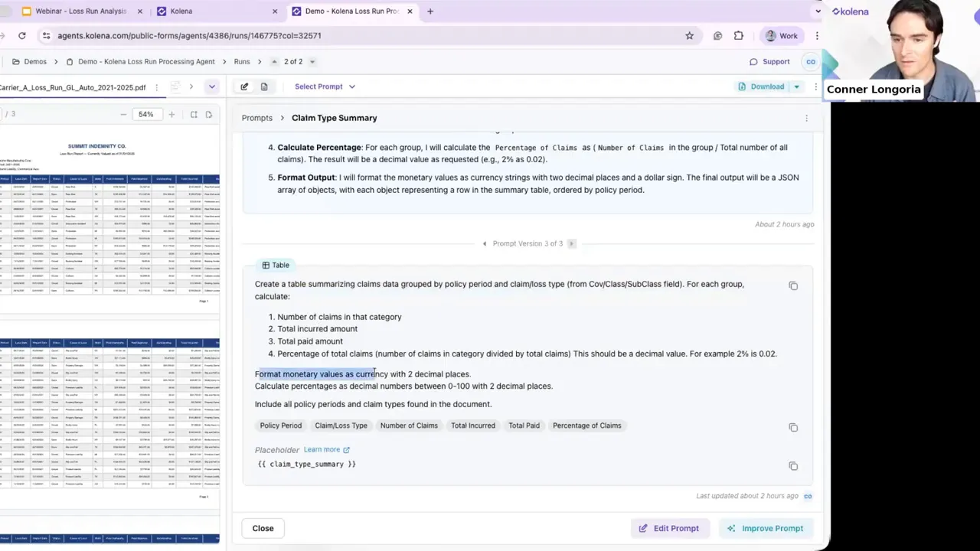Expand the purple chevron beside the PDF filename
The image size is (980, 551).
click(212, 86)
